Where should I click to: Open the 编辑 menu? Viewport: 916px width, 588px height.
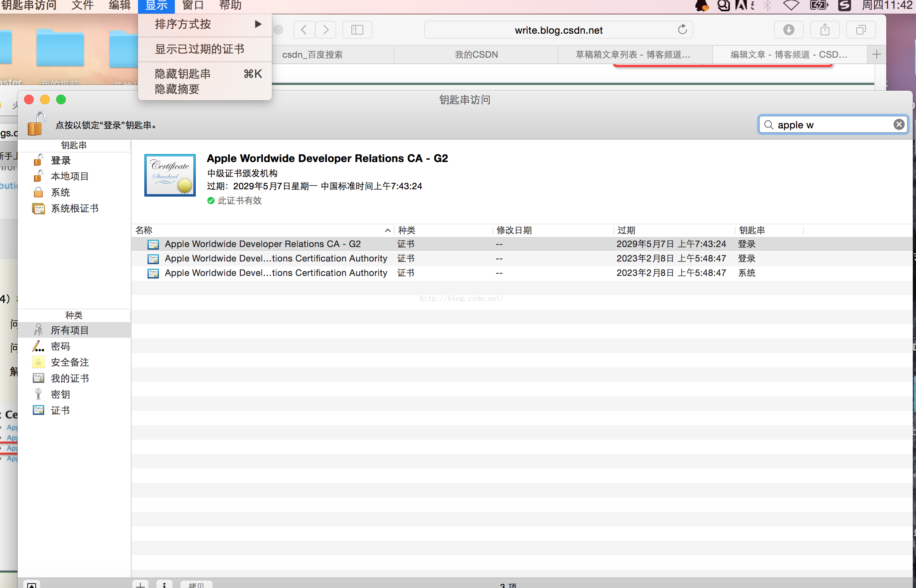tap(120, 6)
